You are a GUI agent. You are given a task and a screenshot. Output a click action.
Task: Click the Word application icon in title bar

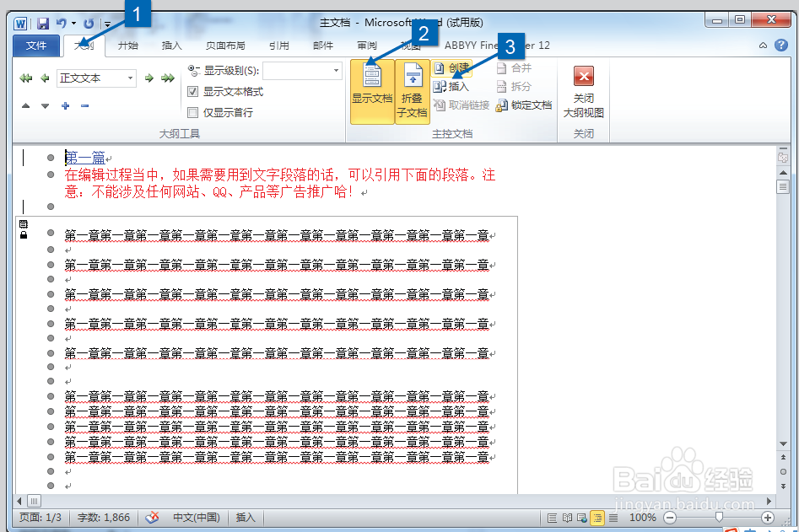point(20,24)
